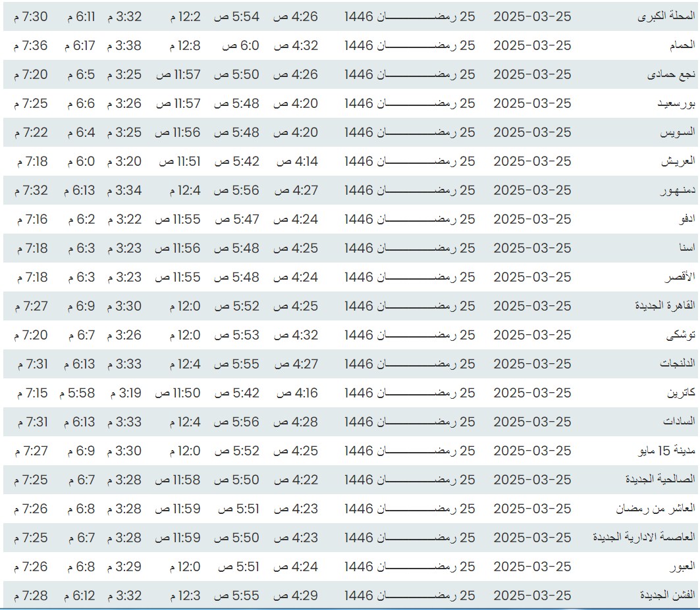Select the 12:8 م time in الحمام row
700x610 pixels.
[185, 46]
